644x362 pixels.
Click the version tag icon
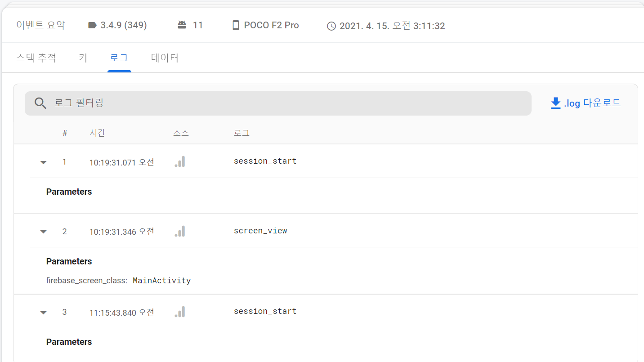click(x=92, y=25)
